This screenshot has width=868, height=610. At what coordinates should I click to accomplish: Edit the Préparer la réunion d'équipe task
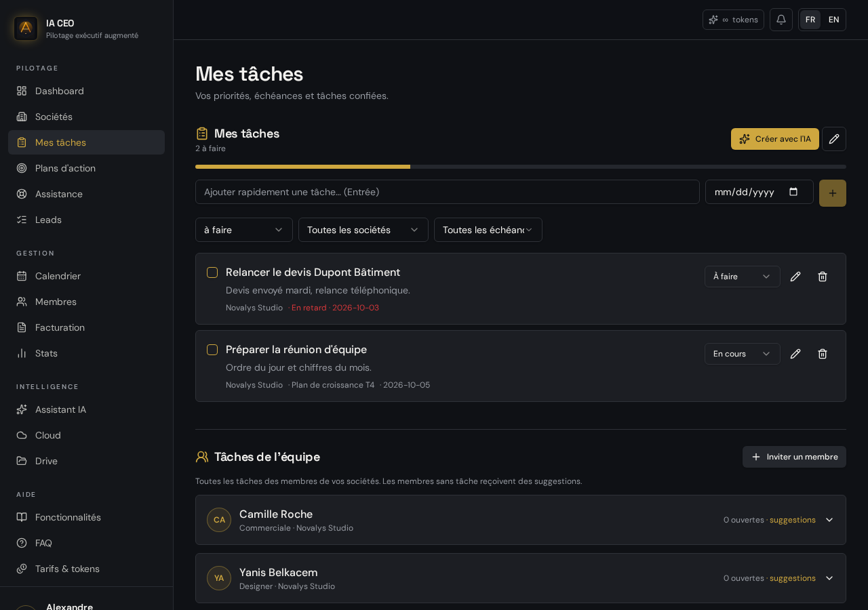795,354
